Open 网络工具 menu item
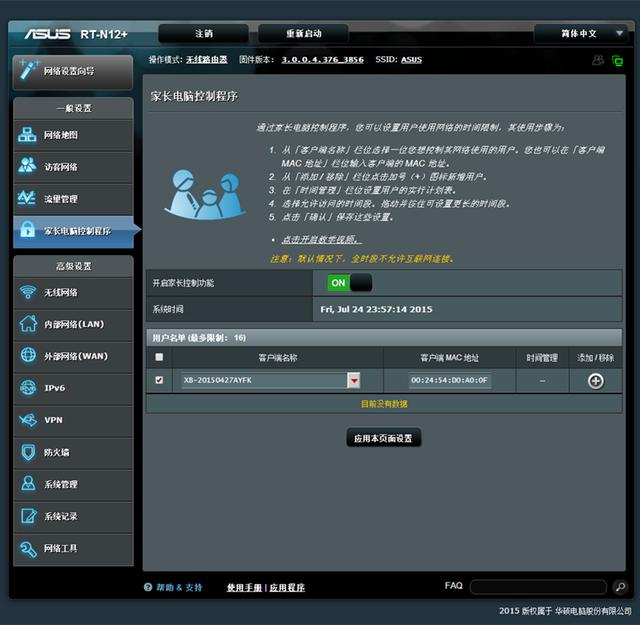The width and height of the screenshot is (640, 625). 73,549
